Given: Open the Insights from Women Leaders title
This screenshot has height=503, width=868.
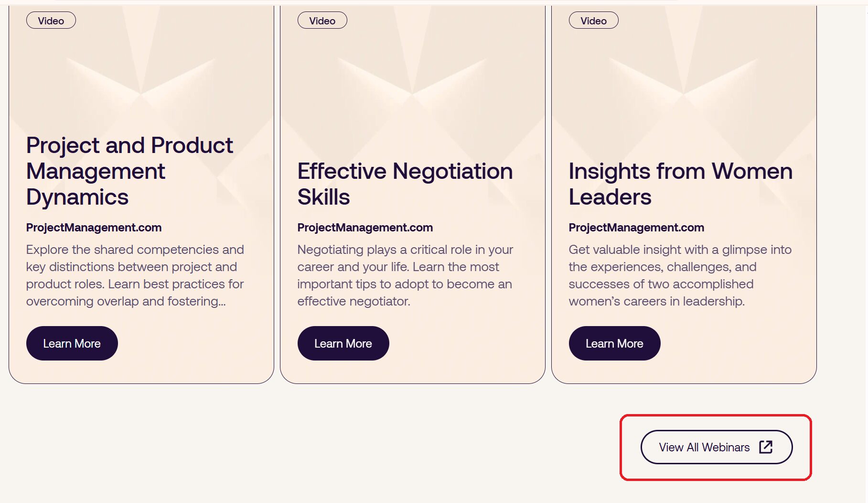Looking at the screenshot, I should point(680,184).
